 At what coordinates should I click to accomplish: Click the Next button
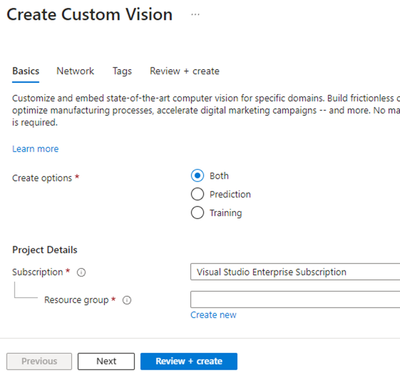(106, 361)
